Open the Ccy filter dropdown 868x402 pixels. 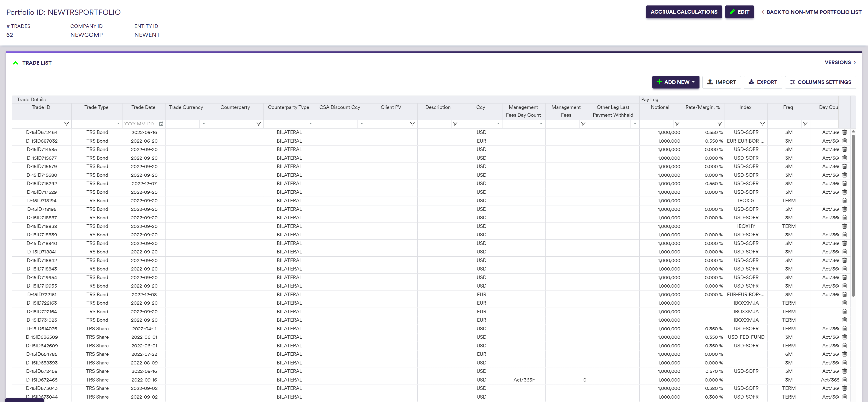[x=498, y=124]
